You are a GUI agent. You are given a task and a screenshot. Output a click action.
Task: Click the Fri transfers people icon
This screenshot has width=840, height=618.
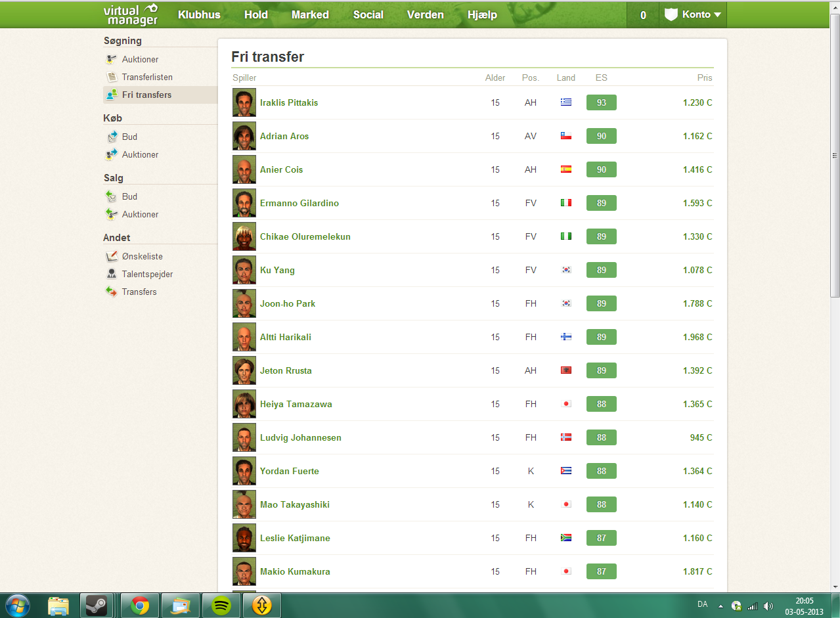click(112, 95)
